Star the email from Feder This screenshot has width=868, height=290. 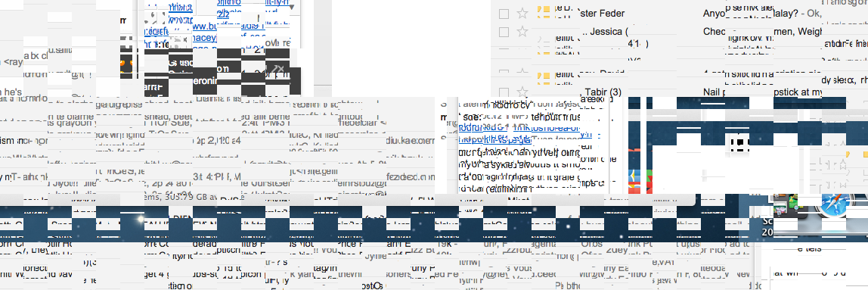coord(522,14)
